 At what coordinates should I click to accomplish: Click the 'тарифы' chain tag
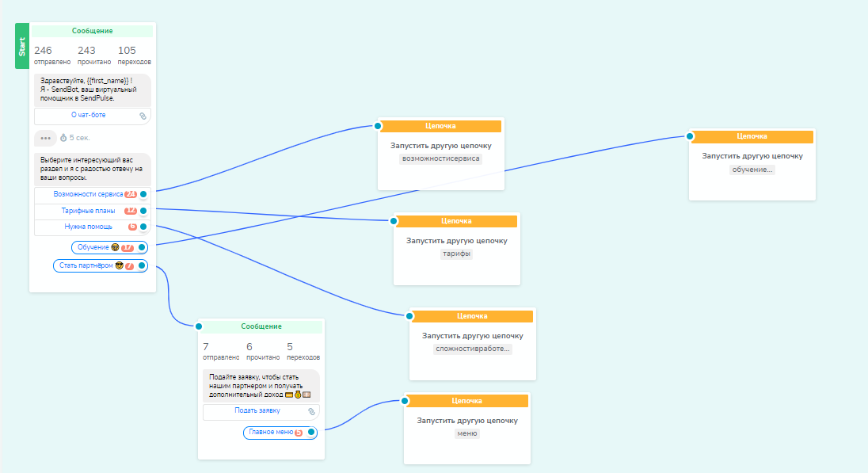pyautogui.click(x=456, y=254)
